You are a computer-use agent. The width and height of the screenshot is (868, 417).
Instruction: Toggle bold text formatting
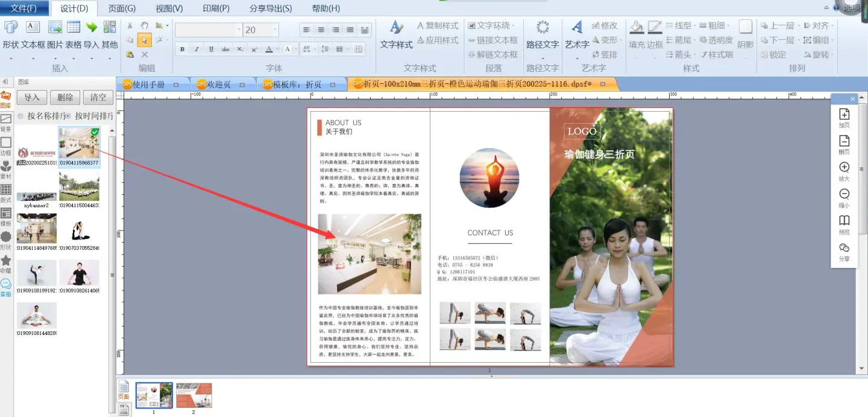tap(182, 49)
